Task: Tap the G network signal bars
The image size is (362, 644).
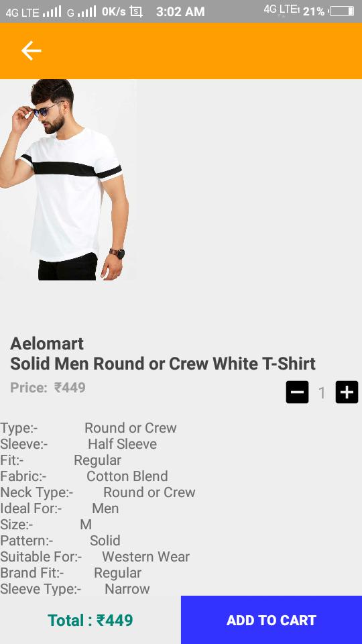Action: [x=86, y=11]
